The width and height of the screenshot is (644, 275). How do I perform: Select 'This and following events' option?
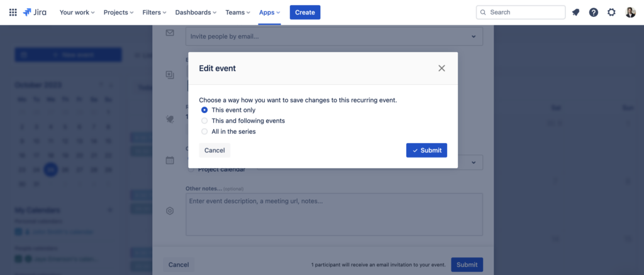(204, 121)
